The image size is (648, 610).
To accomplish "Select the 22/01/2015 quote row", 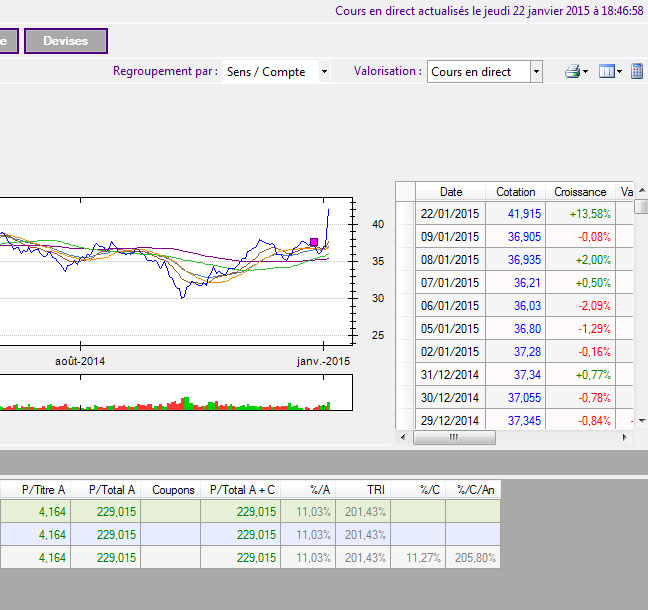I will coord(451,213).
